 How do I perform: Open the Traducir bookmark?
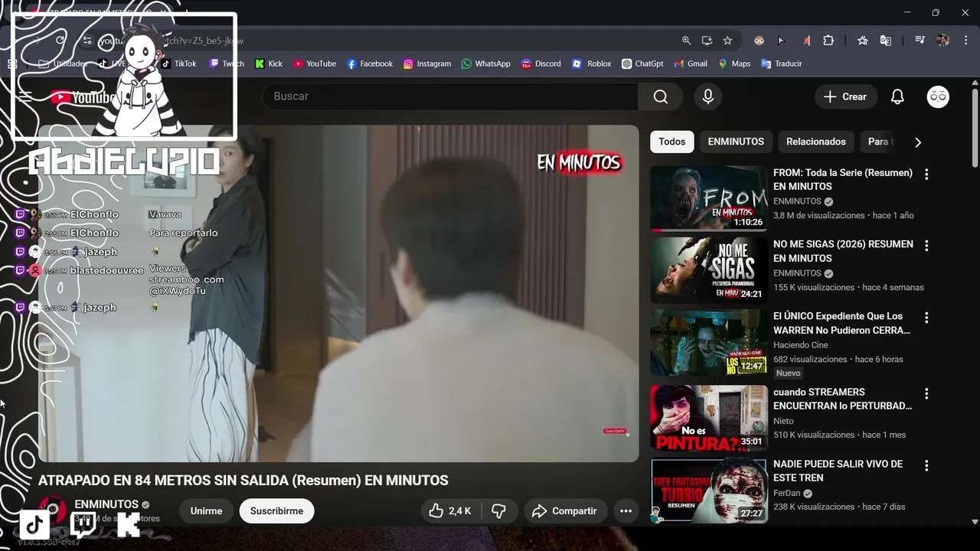pyautogui.click(x=782, y=64)
